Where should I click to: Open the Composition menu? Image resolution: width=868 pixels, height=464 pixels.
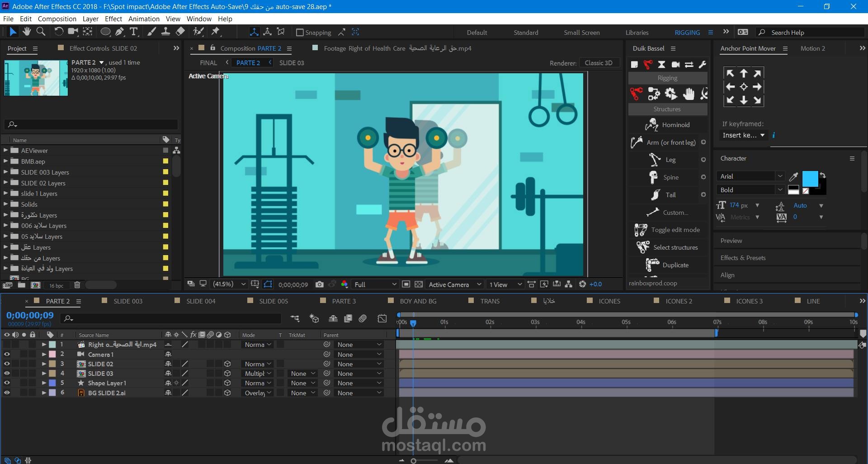point(57,19)
